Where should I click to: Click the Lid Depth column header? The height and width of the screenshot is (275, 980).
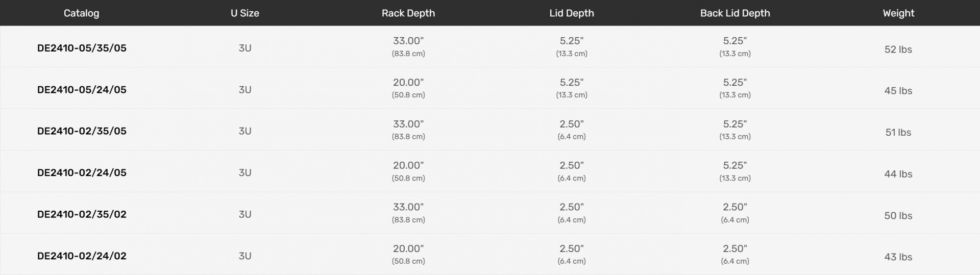click(571, 13)
